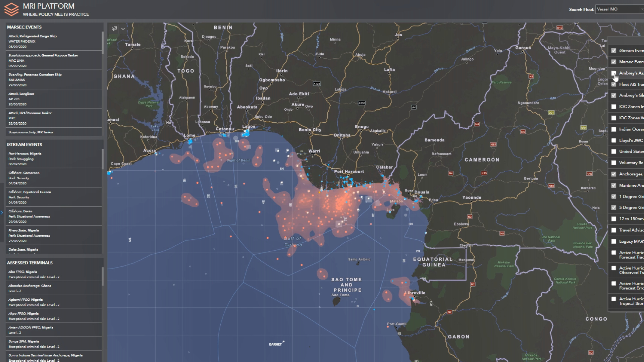Activate the map select-features tool

click(x=114, y=28)
